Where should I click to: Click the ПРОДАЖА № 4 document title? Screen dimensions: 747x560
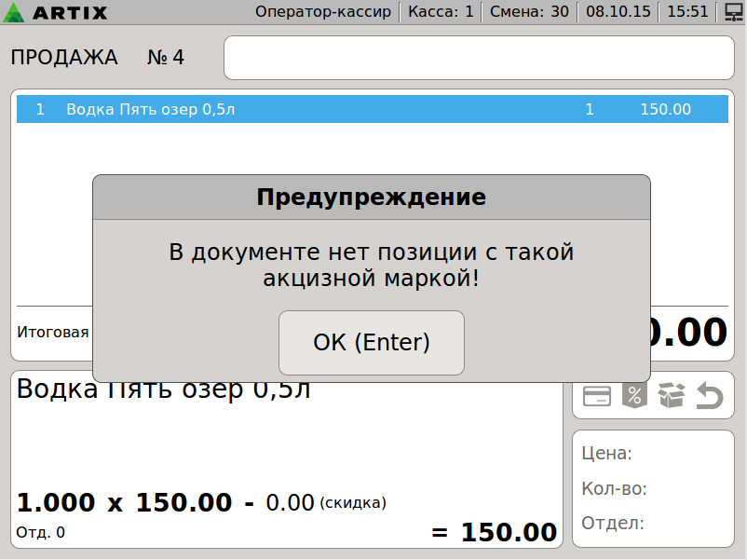[97, 58]
